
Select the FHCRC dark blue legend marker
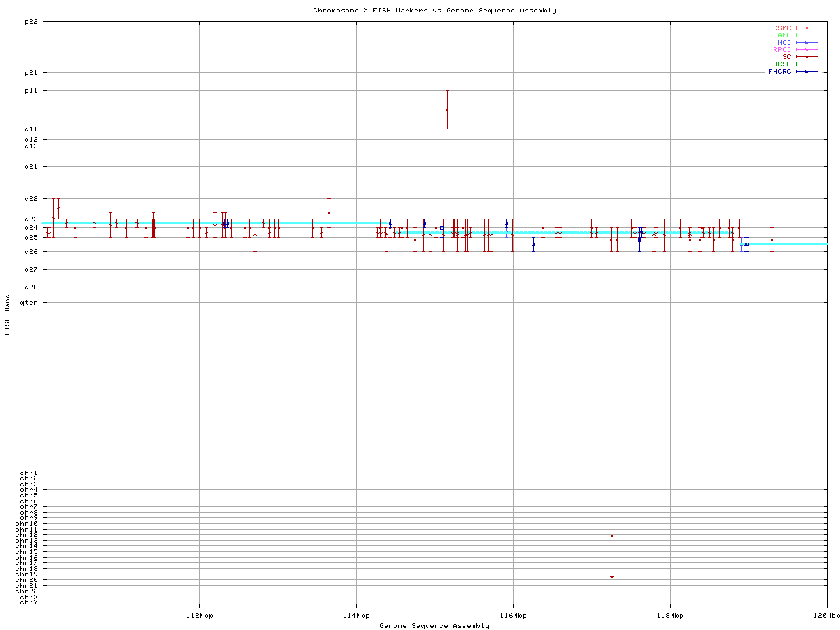point(807,72)
